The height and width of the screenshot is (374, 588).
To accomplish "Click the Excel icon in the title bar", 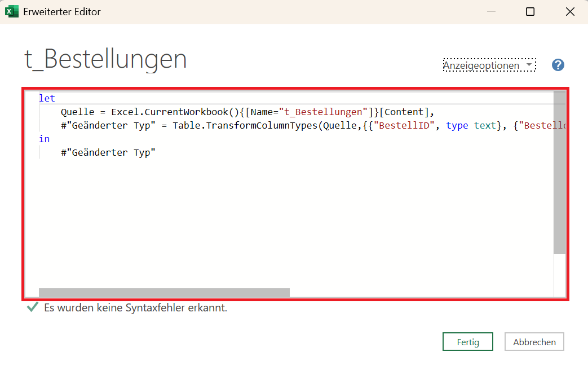I will click(12, 12).
